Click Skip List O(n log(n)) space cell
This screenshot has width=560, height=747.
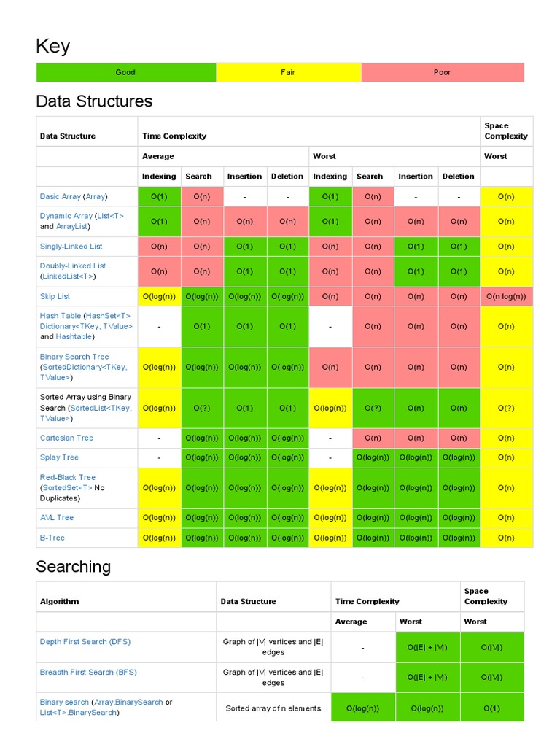(x=506, y=297)
